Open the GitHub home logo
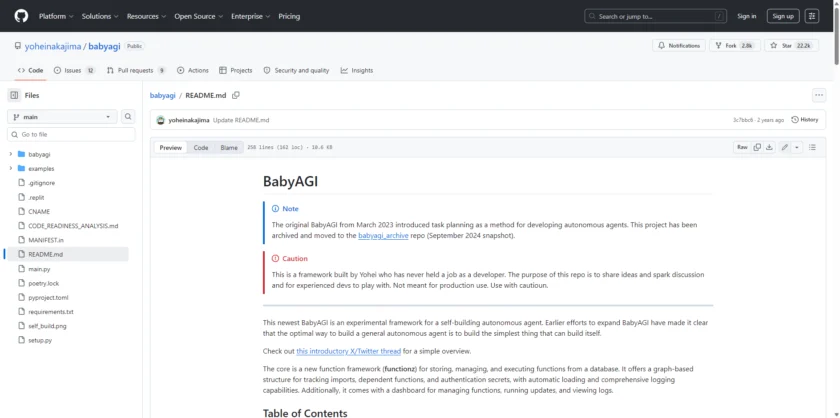This screenshot has height=418, width=840. tap(21, 16)
